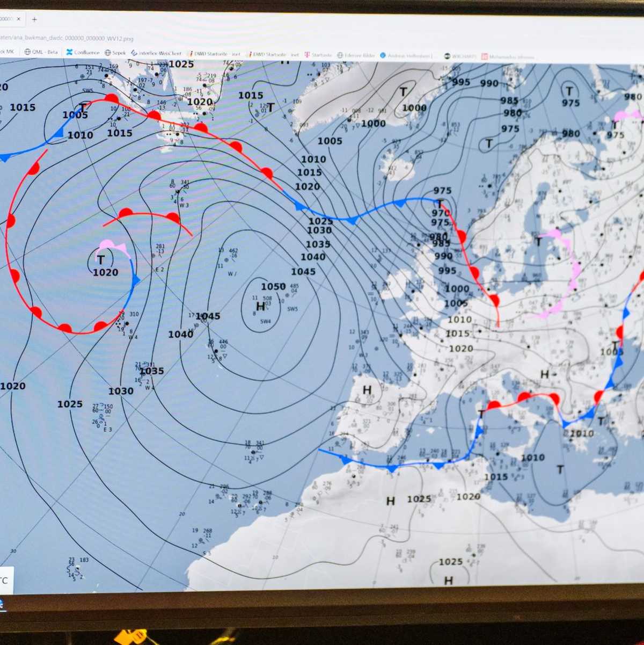Close the current browser tab

click(x=19, y=19)
